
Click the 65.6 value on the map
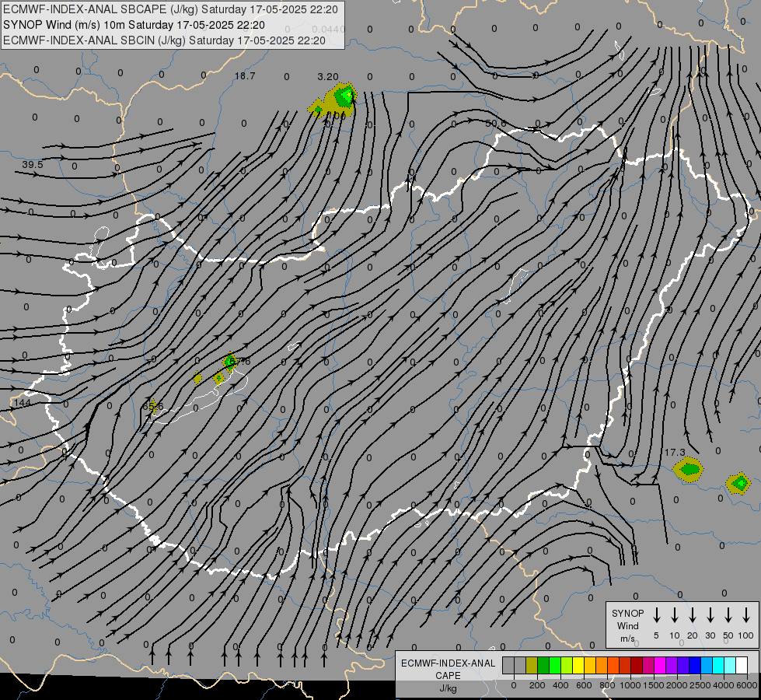point(153,406)
